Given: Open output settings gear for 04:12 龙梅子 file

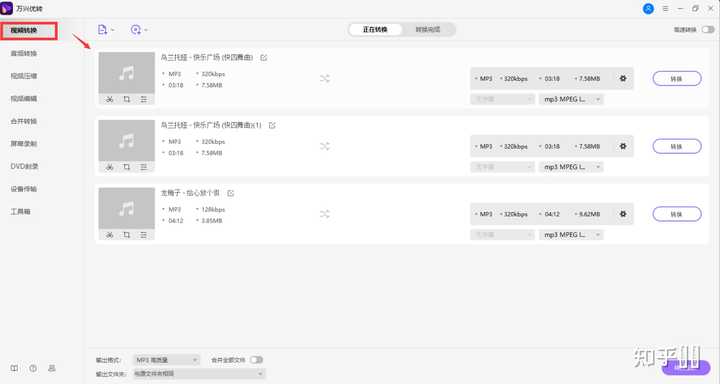Looking at the screenshot, I should coord(623,214).
